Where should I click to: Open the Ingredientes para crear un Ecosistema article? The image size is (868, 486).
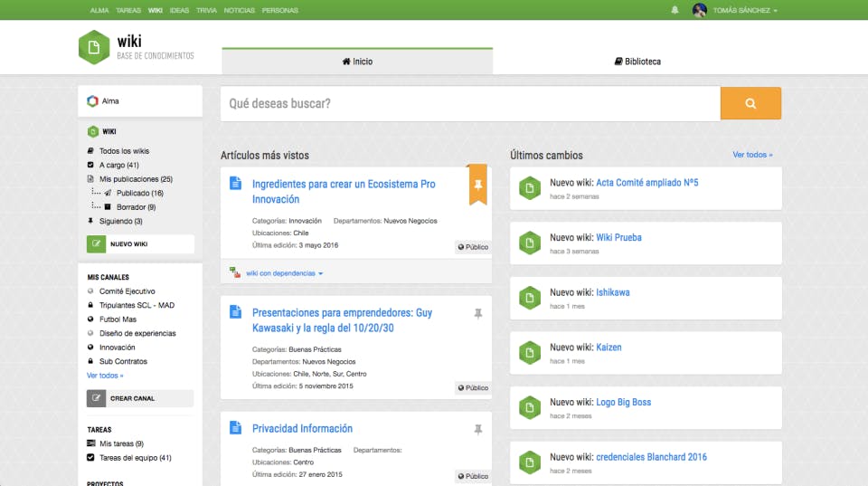(344, 191)
